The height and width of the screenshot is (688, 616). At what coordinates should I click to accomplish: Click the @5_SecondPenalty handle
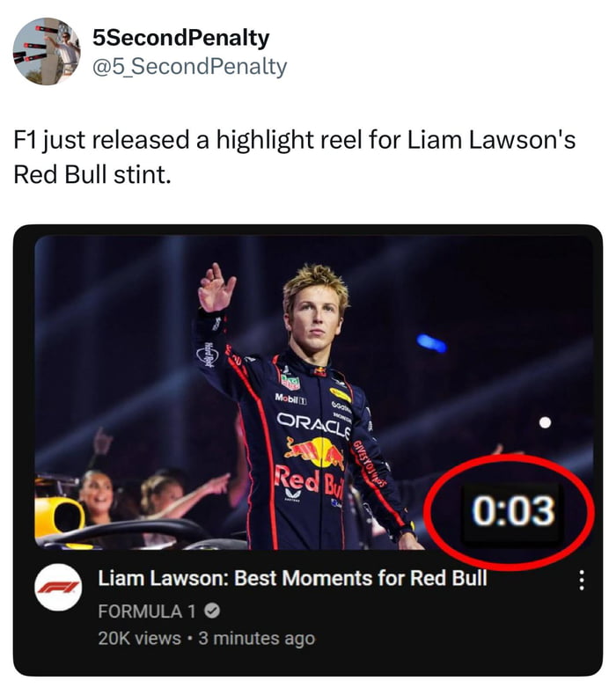189,66
